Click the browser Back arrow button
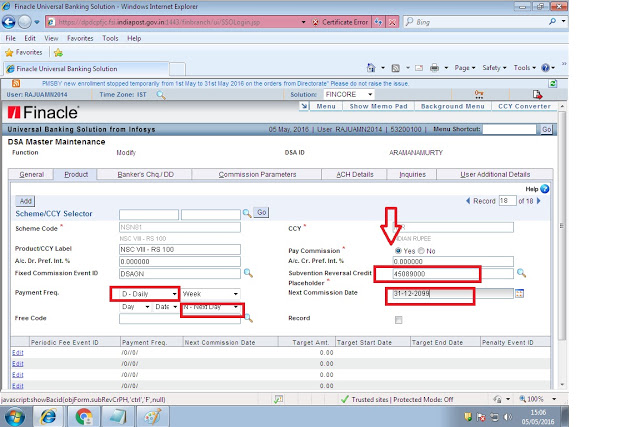This screenshot has width=640, height=427. click(9, 22)
